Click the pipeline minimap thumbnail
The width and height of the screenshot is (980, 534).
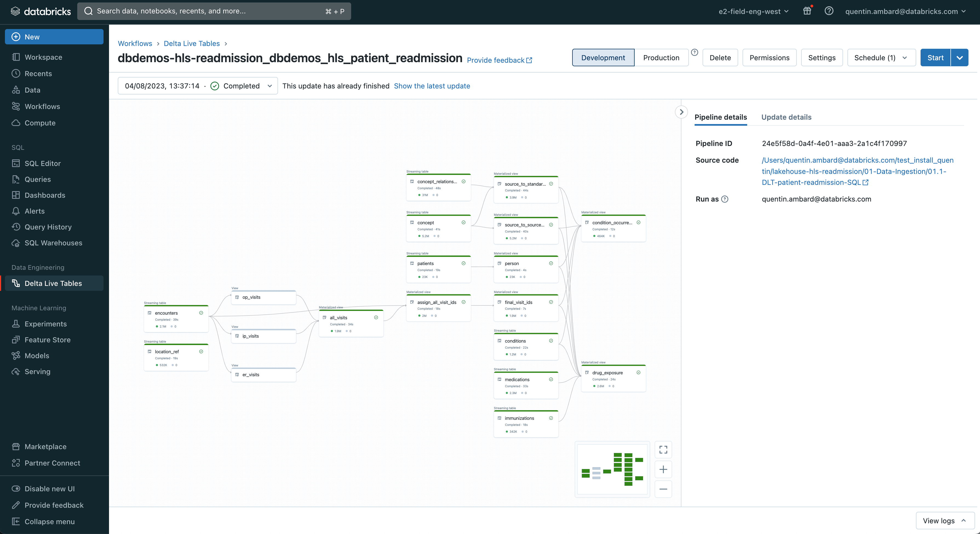click(x=612, y=469)
